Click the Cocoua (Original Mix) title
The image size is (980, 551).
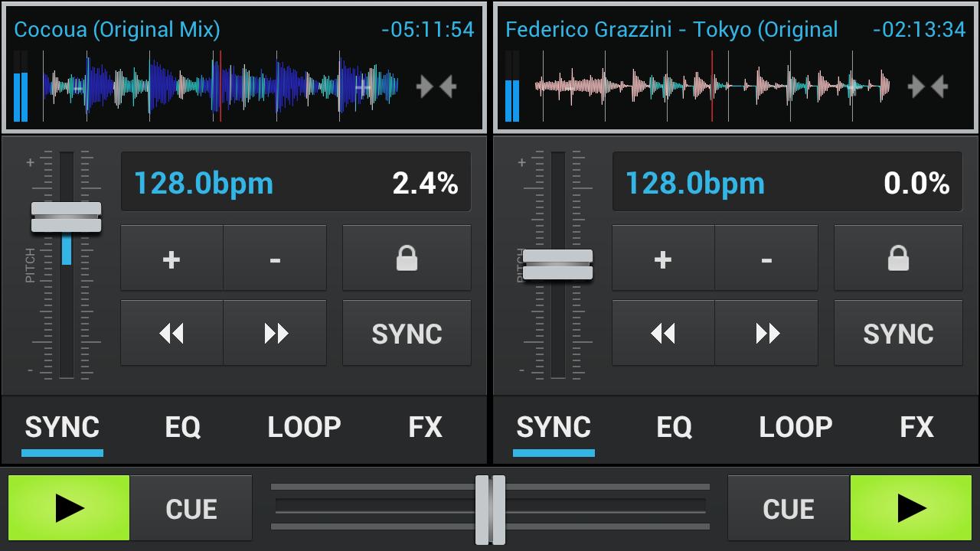coord(117,30)
